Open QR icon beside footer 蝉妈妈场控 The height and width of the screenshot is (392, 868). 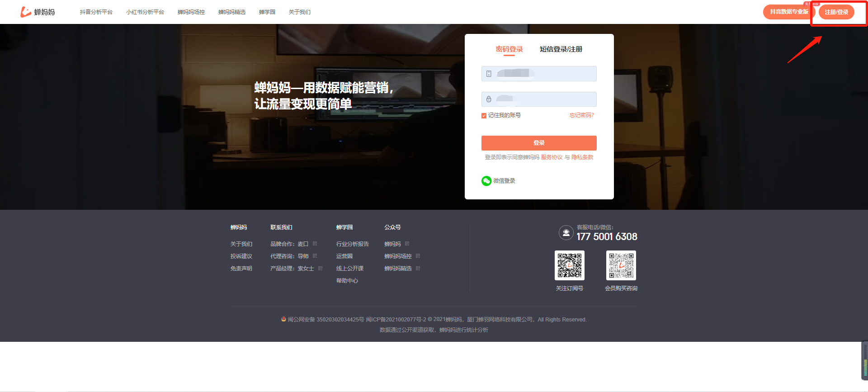tap(418, 256)
